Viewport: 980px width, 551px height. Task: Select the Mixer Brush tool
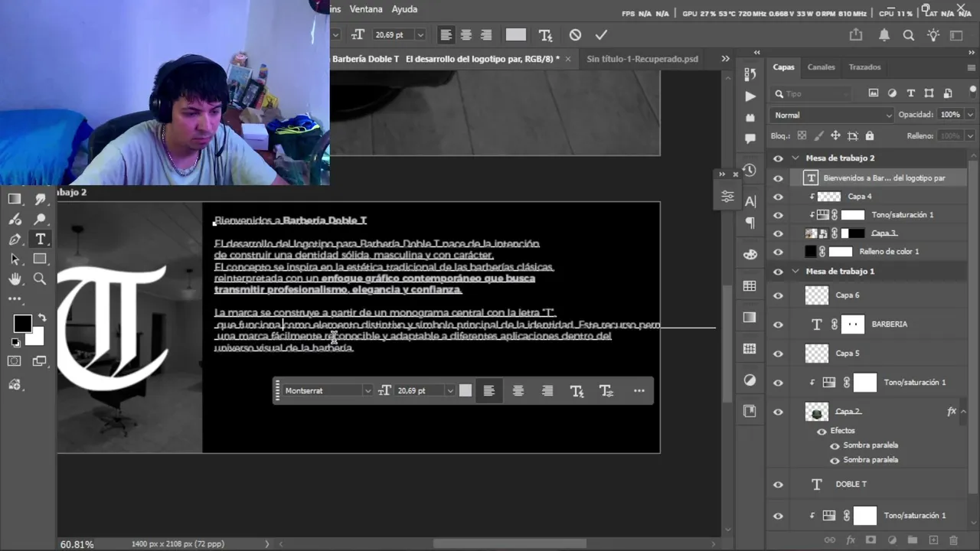[15, 220]
